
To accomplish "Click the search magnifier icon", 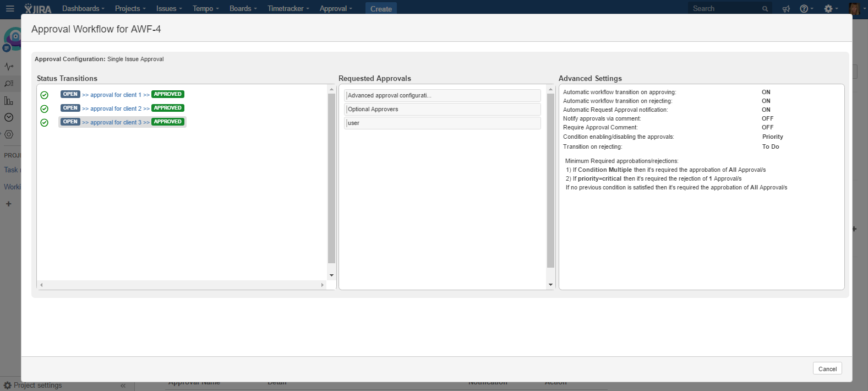I will (x=765, y=9).
